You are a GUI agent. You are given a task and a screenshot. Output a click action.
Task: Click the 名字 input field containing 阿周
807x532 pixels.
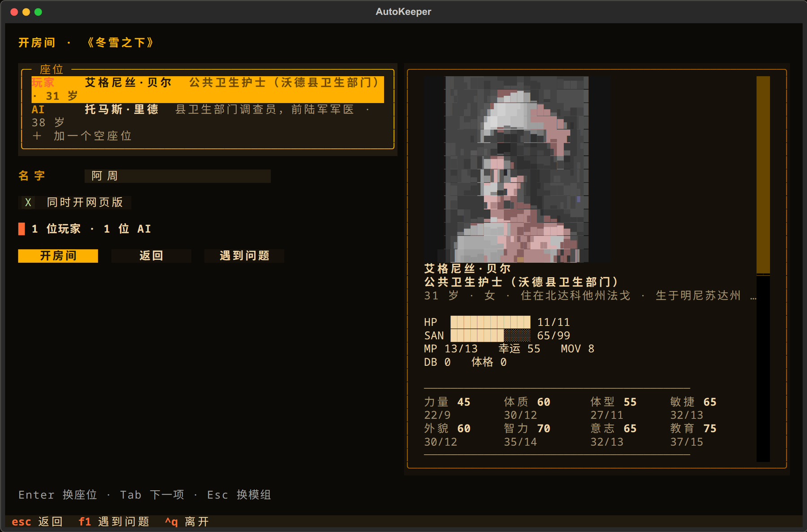pos(177,176)
